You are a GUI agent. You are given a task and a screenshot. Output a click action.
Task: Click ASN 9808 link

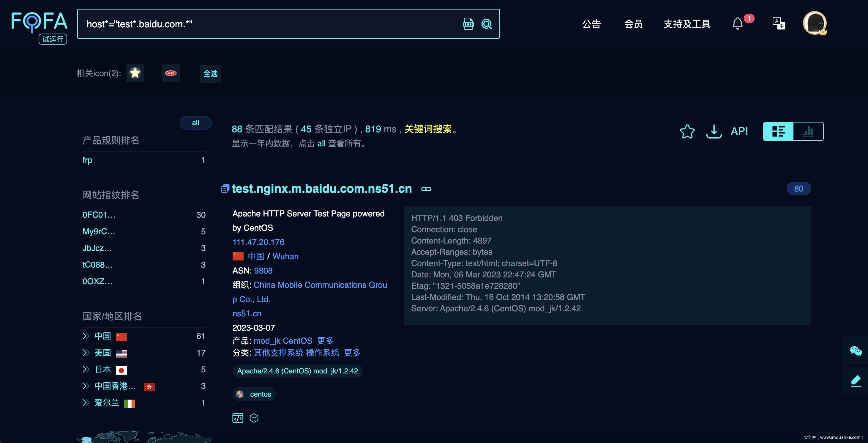263,271
